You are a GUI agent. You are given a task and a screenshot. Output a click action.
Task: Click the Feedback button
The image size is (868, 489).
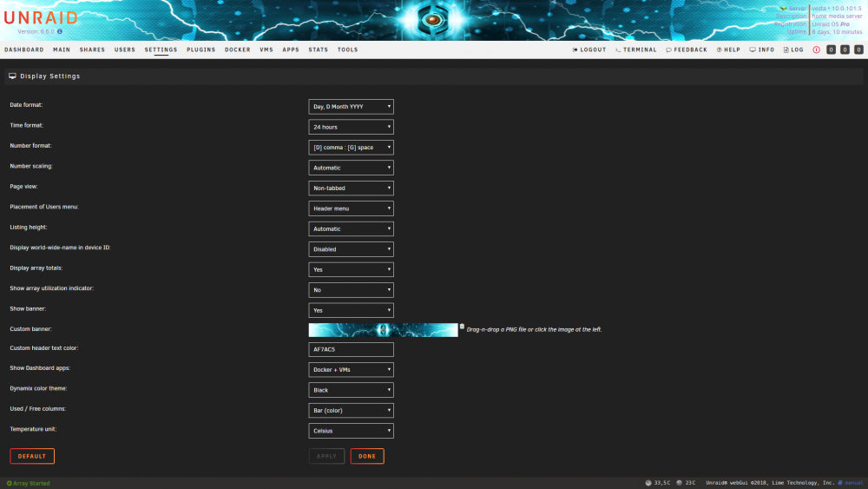687,50
